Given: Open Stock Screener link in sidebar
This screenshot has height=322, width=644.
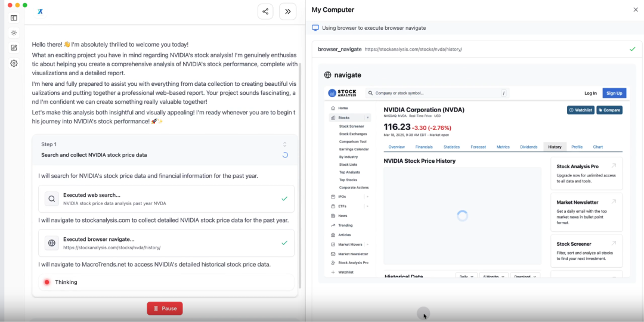Looking at the screenshot, I should (352, 126).
